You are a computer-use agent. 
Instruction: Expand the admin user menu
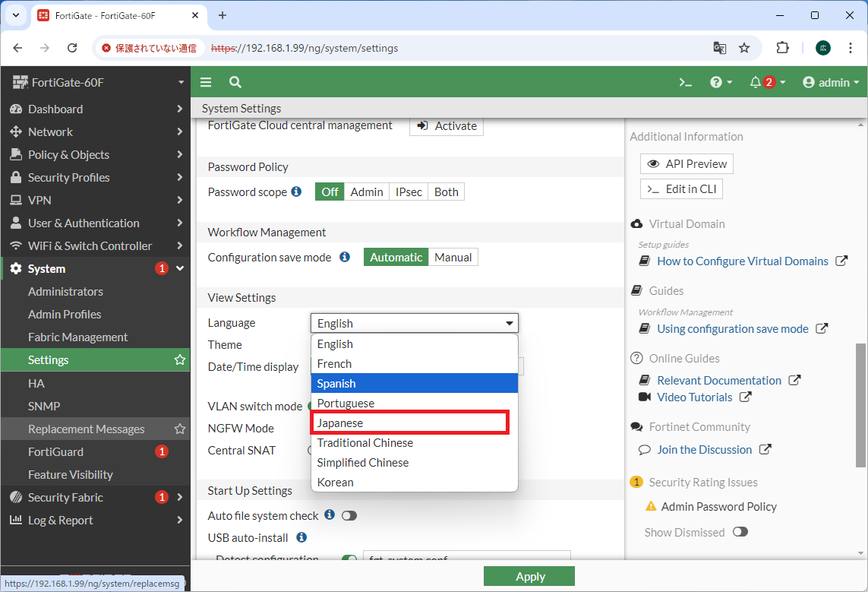pos(831,82)
